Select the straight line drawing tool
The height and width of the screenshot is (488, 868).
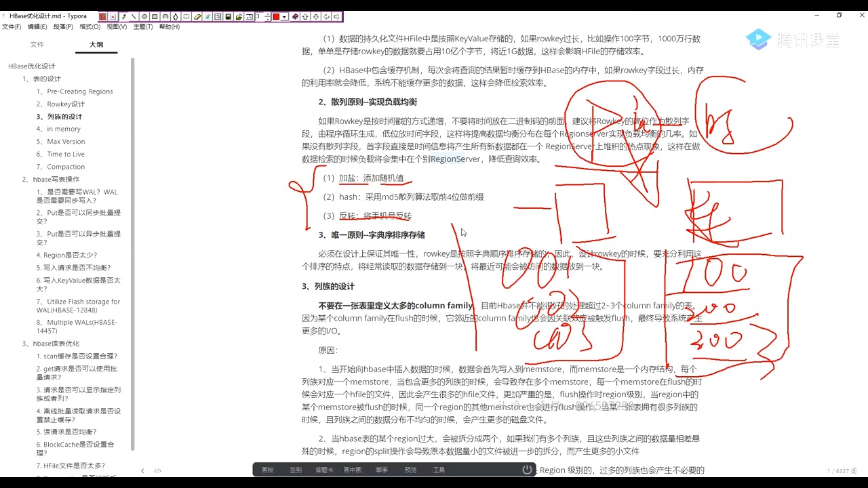tap(134, 16)
